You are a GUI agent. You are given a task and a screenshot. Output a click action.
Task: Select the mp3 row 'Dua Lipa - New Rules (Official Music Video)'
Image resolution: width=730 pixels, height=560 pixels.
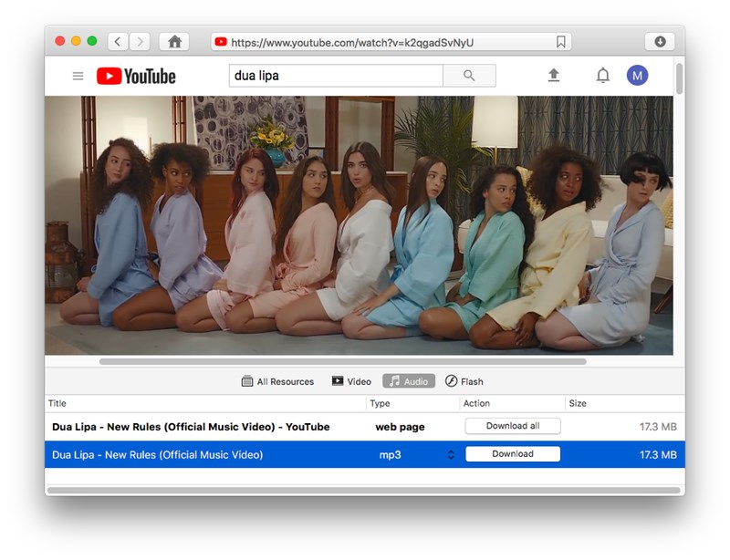click(364, 454)
